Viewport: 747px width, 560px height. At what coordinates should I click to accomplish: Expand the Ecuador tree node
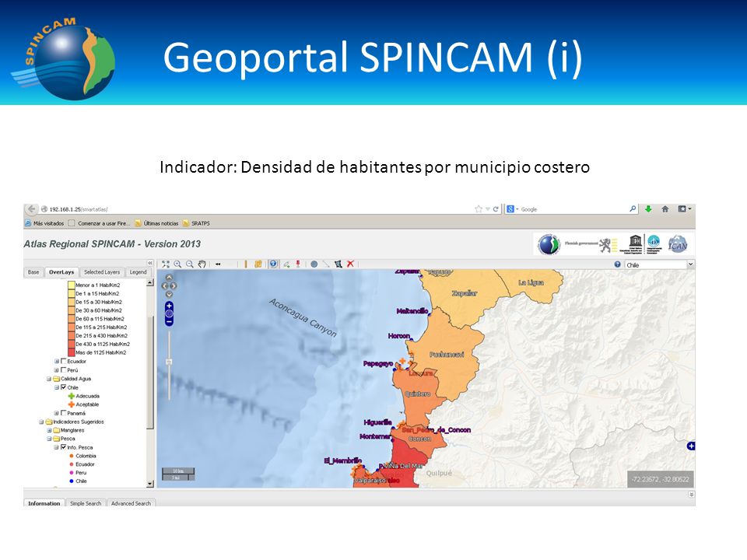tap(56, 362)
